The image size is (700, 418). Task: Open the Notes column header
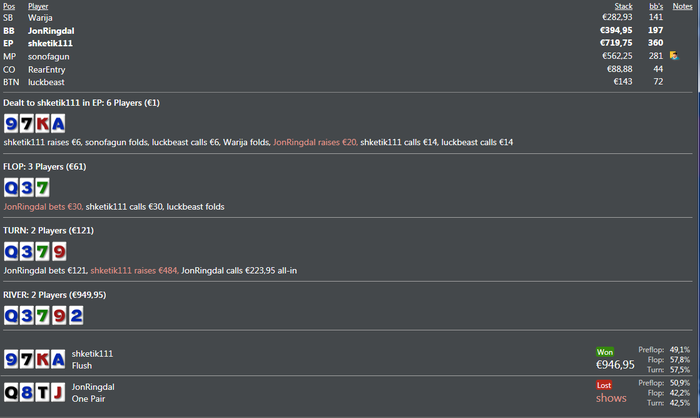pos(682,6)
